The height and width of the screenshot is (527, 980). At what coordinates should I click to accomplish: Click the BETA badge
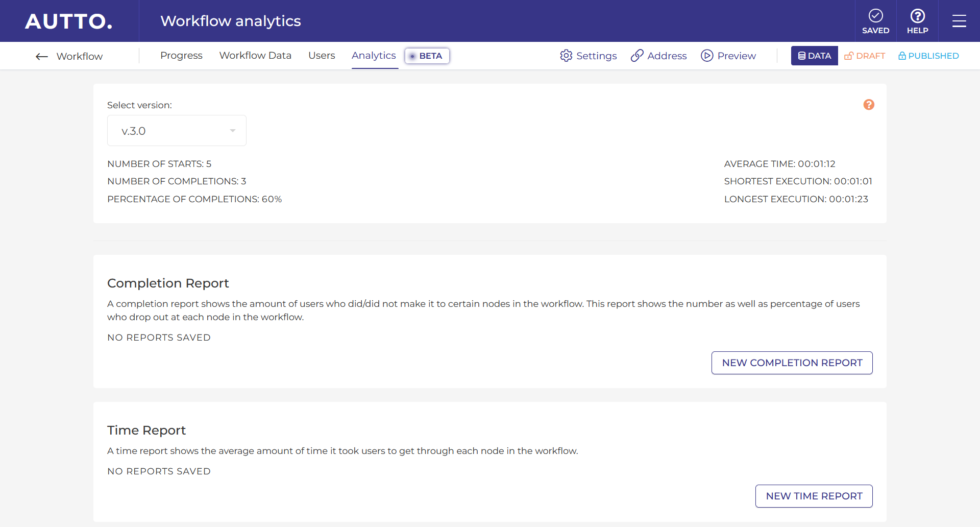[427, 56]
